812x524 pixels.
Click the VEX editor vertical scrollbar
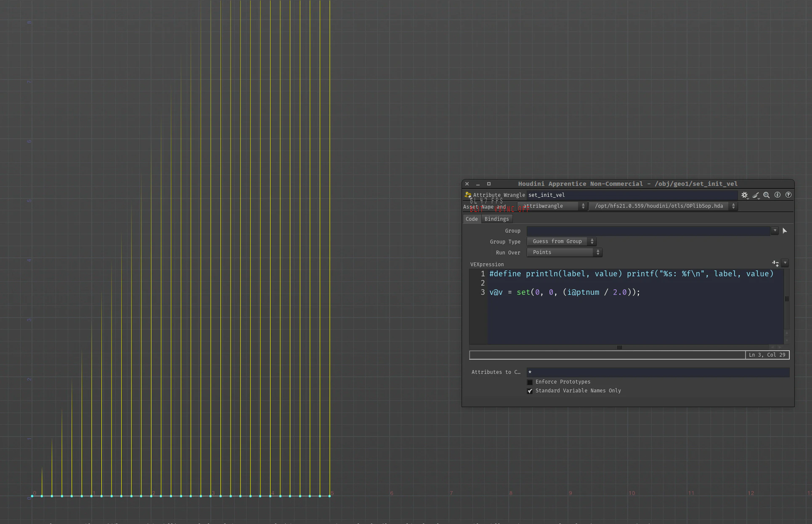[787, 299]
